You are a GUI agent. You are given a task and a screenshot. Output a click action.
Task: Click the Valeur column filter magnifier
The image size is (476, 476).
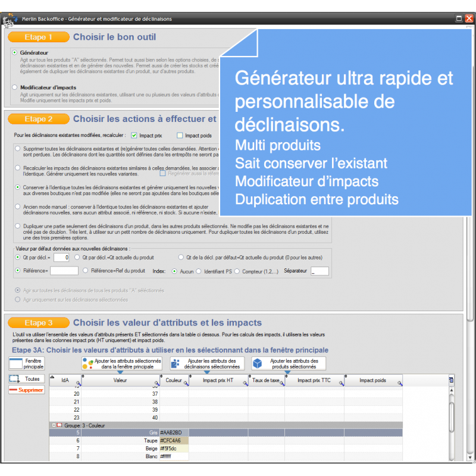(x=157, y=384)
